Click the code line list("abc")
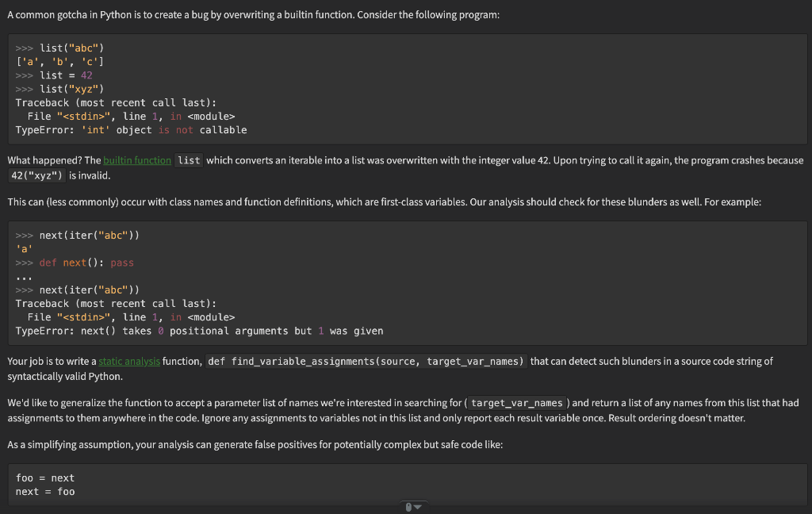This screenshot has width=812, height=514. click(59, 48)
